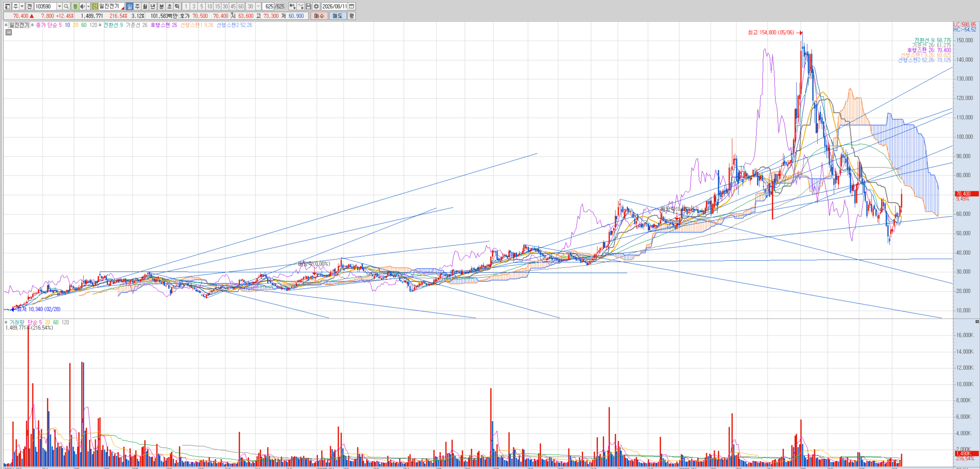Select the 년 yearly period tab

tap(153, 6)
